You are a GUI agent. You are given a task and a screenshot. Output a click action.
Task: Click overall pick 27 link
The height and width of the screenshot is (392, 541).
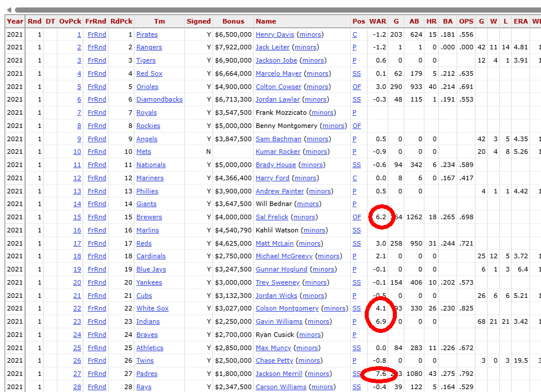tap(78, 374)
